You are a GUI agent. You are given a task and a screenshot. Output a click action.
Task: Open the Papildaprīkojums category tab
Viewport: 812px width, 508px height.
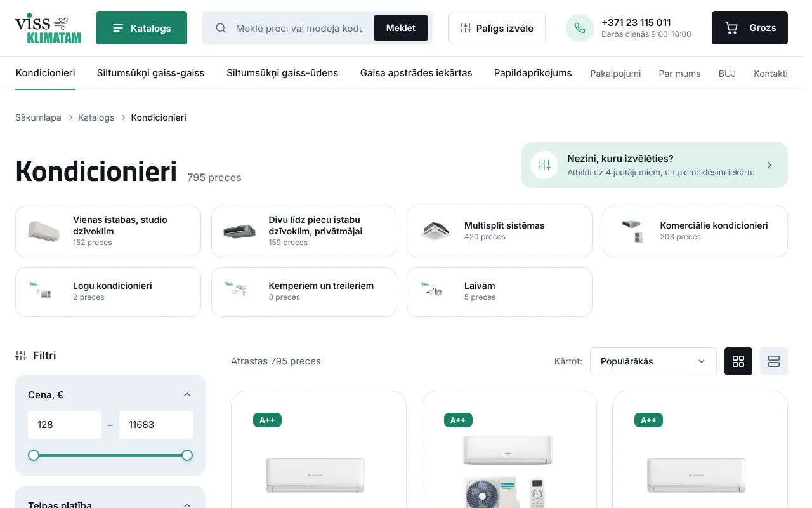533,73
